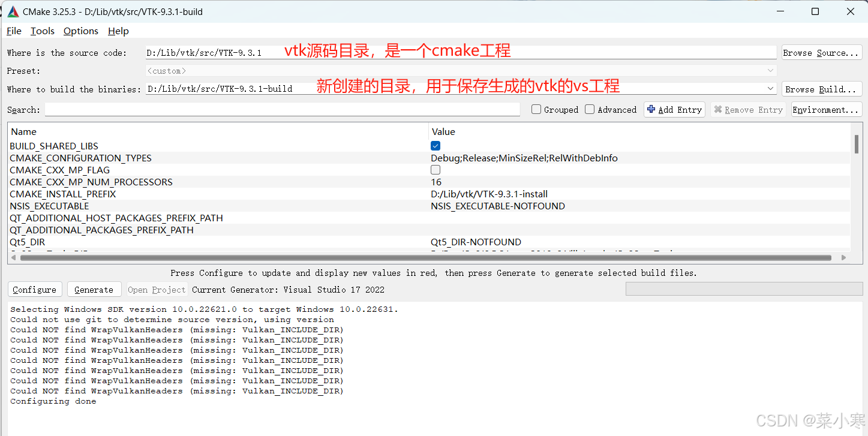
Task: Open the Options menu
Action: pos(80,31)
